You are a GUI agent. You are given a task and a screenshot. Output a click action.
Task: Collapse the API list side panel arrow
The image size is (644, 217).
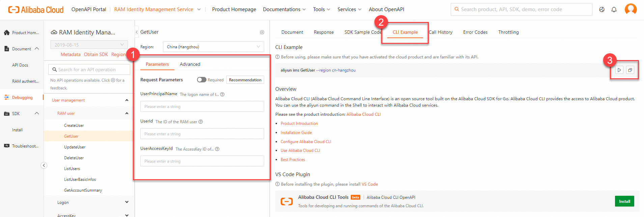[44, 165]
